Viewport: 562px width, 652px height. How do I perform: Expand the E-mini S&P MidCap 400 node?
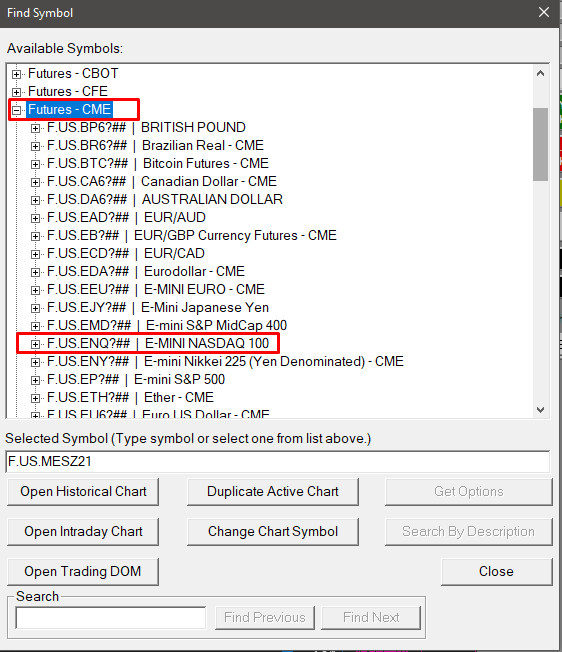35,326
